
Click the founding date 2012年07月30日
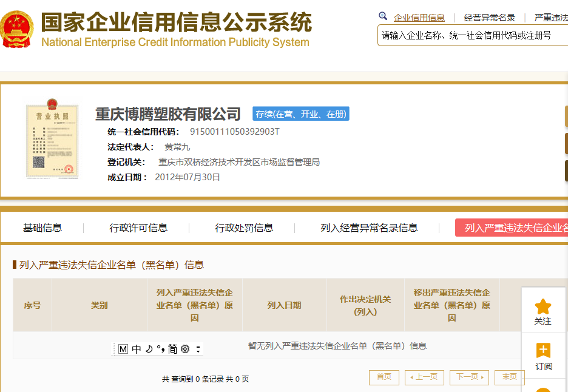(x=188, y=177)
